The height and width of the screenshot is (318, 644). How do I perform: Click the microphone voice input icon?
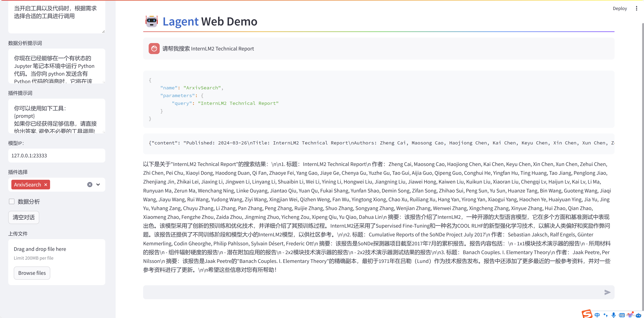614,315
